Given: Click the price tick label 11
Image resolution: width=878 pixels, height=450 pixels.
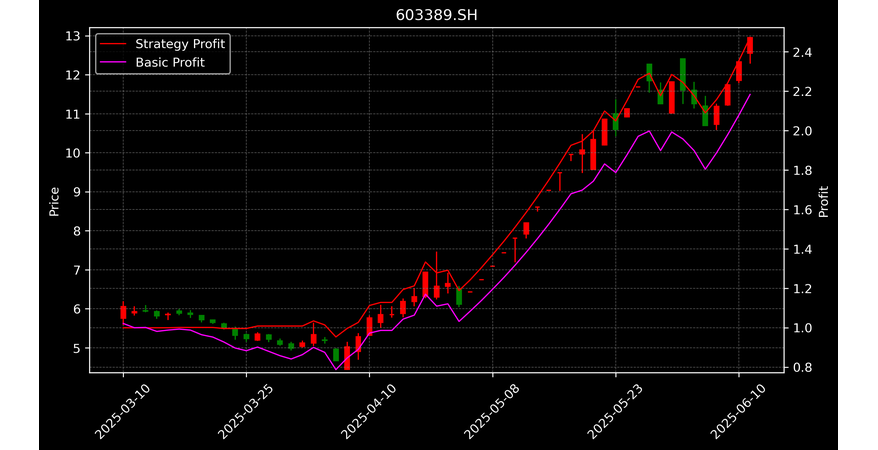Looking at the screenshot, I should tap(75, 114).
